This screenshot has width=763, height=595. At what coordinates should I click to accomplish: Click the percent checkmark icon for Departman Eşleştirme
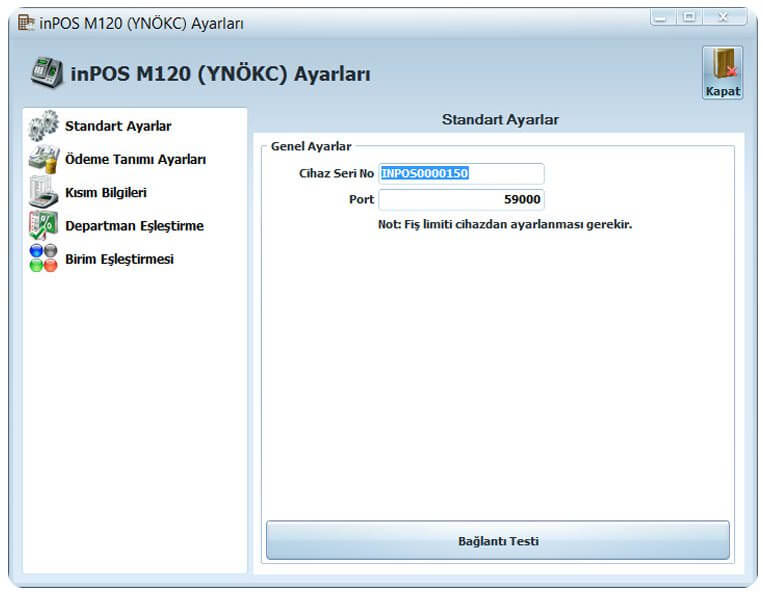[43, 225]
